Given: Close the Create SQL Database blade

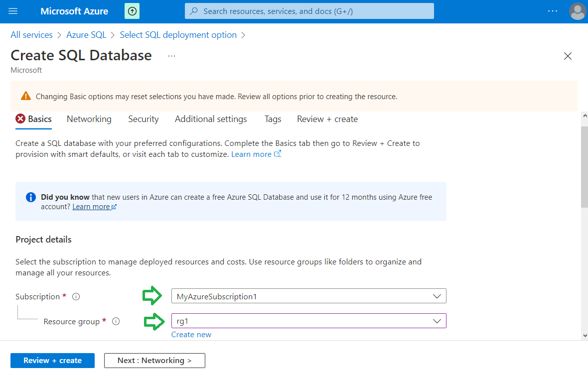Looking at the screenshot, I should [x=568, y=56].
